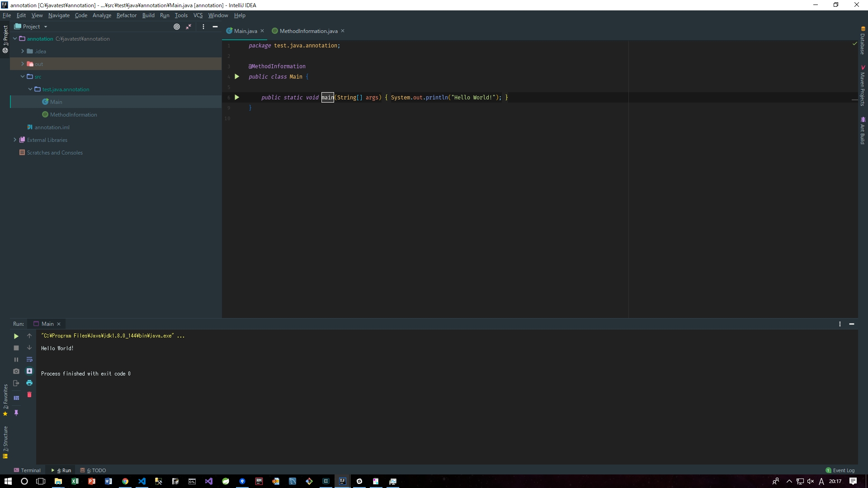Open the 6: TODO tool window
This screenshot has width=868, height=488.
[x=93, y=470]
